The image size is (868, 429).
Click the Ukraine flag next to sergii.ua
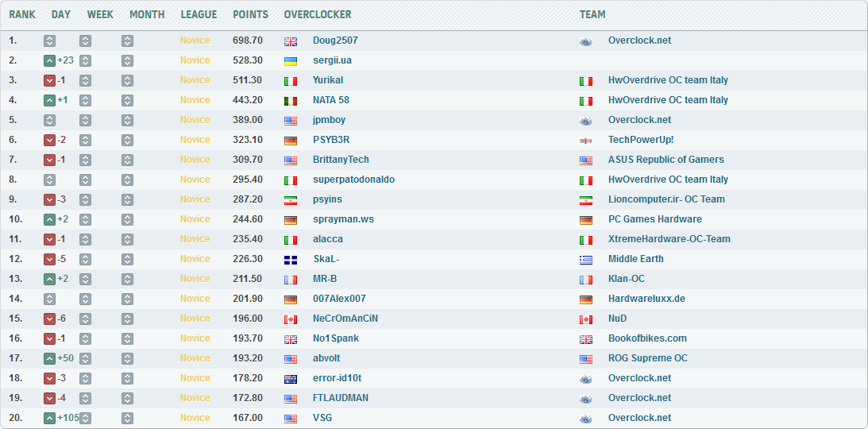[291, 60]
